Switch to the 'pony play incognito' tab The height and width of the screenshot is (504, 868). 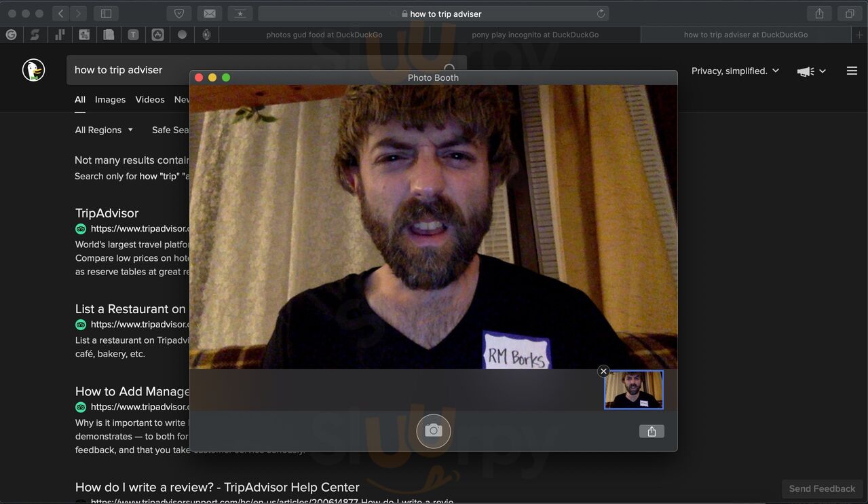pyautogui.click(x=535, y=35)
